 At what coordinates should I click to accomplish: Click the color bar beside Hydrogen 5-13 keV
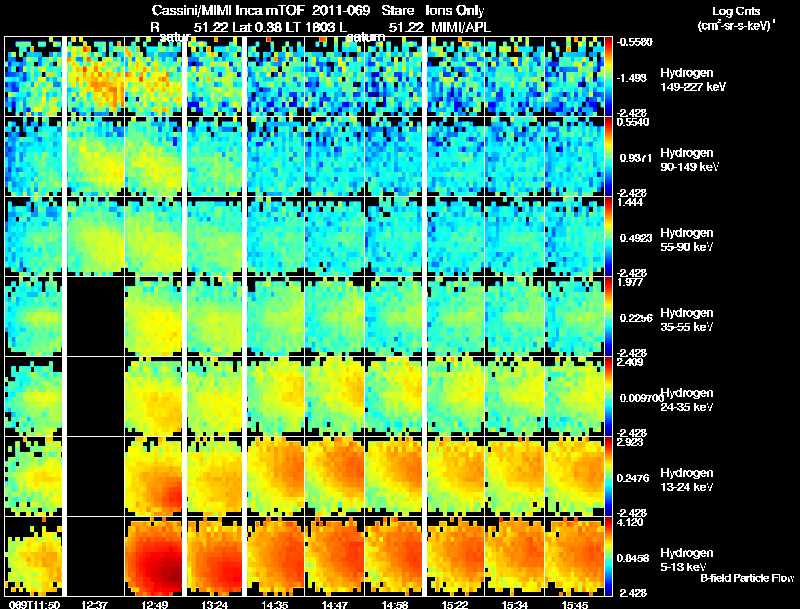click(x=609, y=556)
